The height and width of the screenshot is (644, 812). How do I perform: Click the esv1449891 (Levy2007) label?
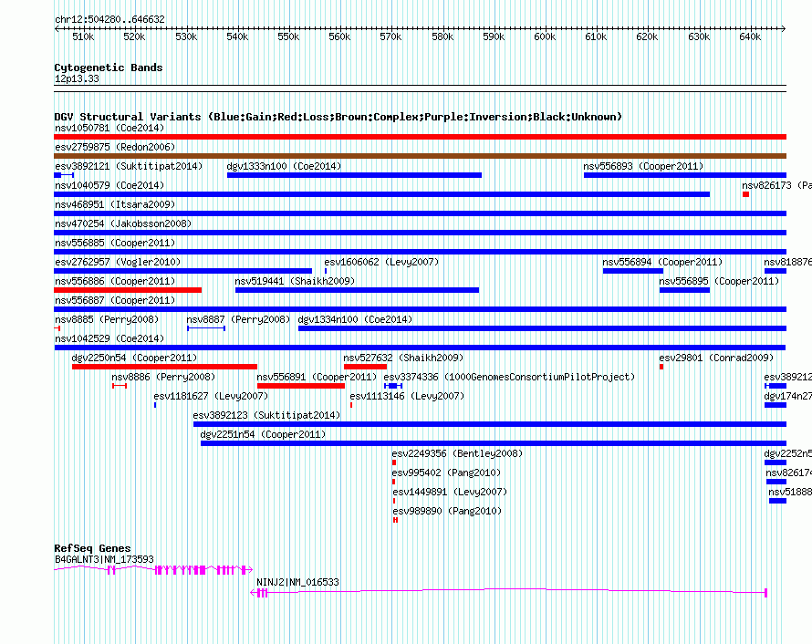450,492
